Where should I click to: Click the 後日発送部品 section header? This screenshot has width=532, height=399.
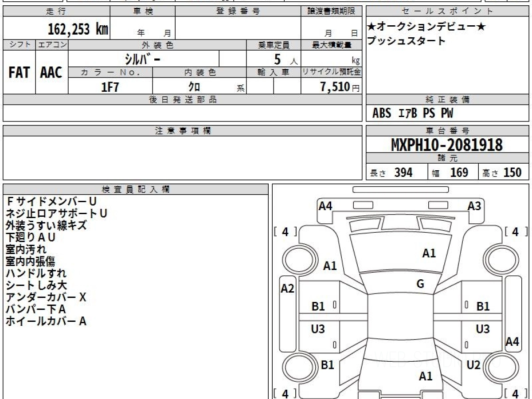click(x=182, y=100)
